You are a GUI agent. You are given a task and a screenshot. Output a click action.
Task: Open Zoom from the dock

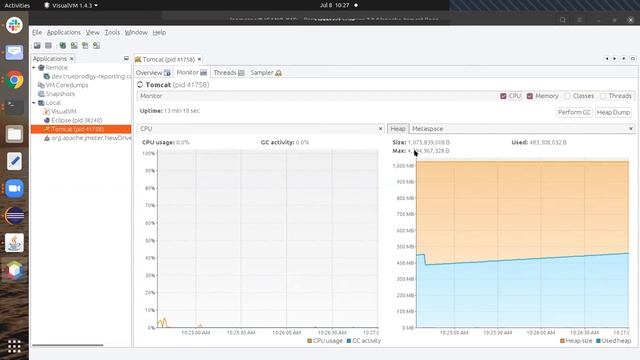pyautogui.click(x=14, y=189)
